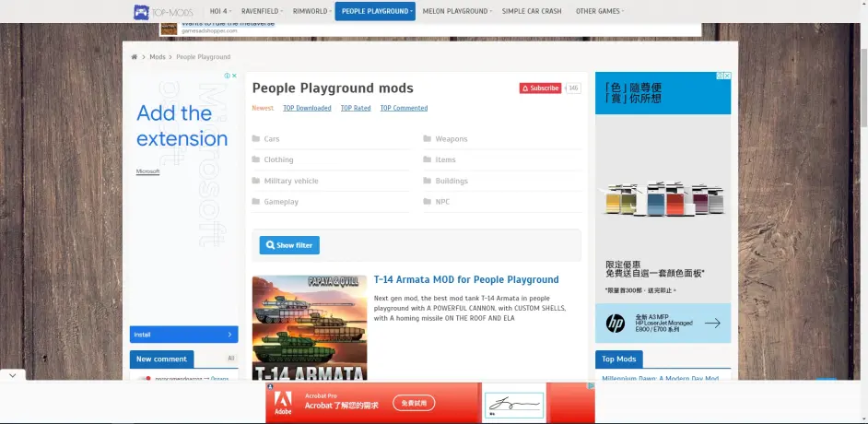
Task: Click the Military vehicle folder icon
Action: click(x=256, y=181)
